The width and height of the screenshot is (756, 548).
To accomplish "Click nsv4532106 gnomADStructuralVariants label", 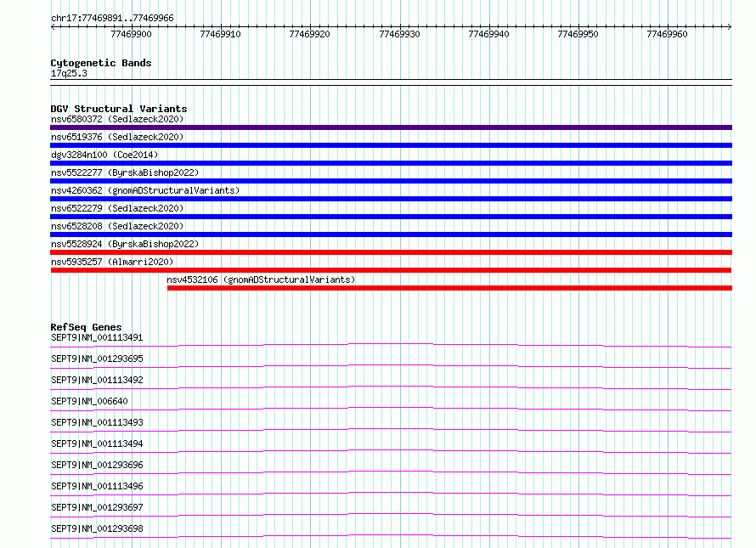I will [261, 280].
